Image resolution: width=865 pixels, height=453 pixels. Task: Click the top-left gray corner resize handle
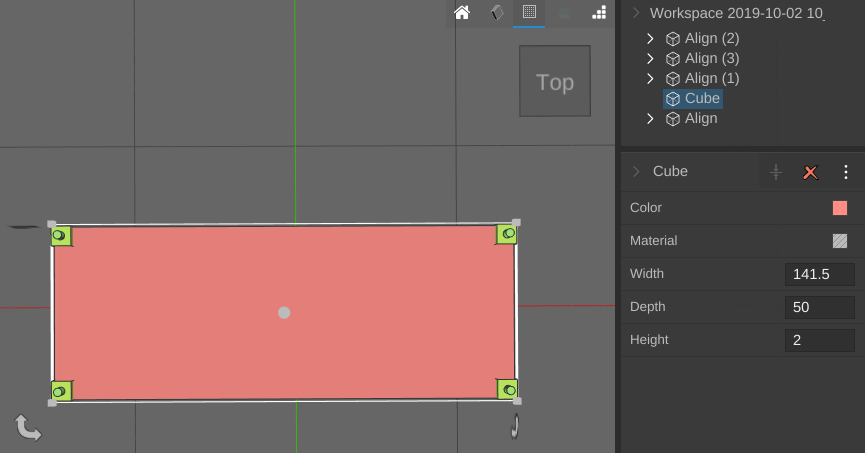(x=52, y=225)
